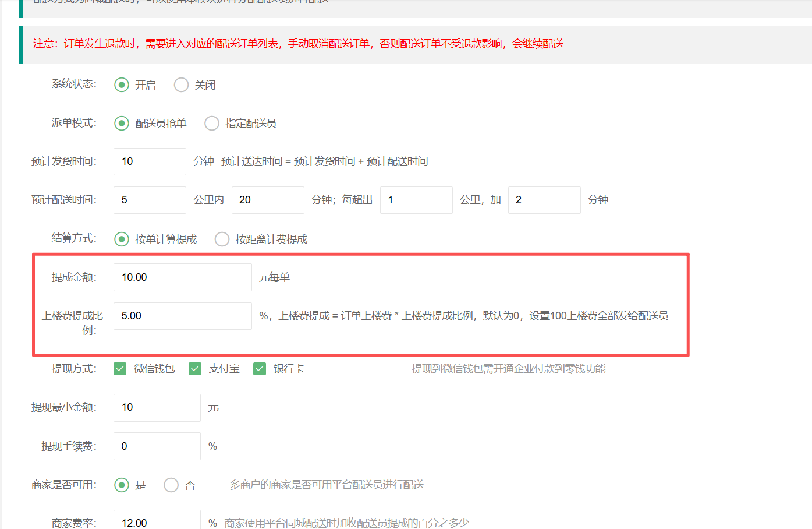Click the 公里内 distance field containing 5
This screenshot has height=529, width=812.
point(150,200)
